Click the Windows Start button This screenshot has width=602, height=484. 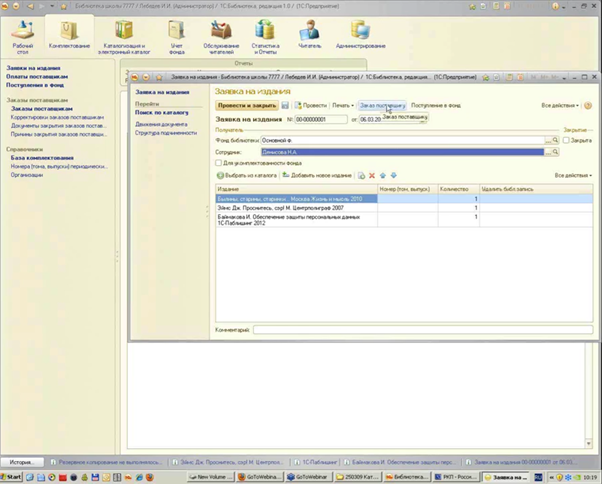(14, 478)
